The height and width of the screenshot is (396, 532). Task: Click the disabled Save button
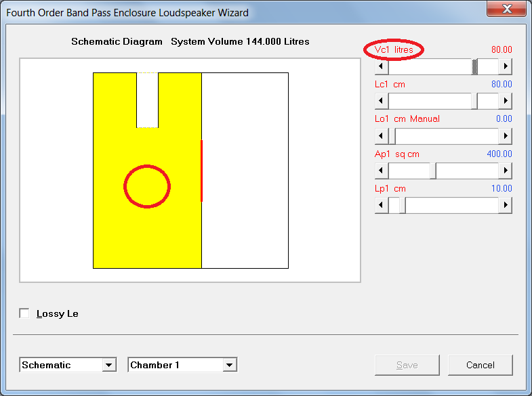coord(407,365)
